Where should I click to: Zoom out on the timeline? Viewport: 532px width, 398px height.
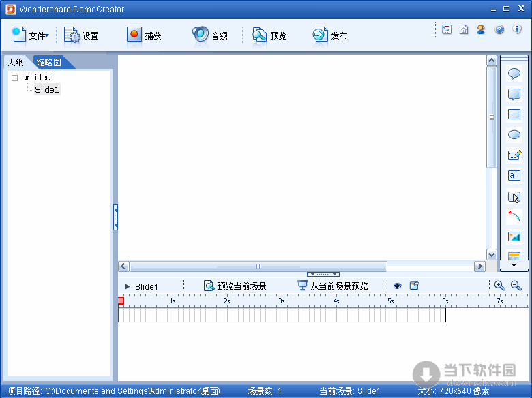click(516, 286)
